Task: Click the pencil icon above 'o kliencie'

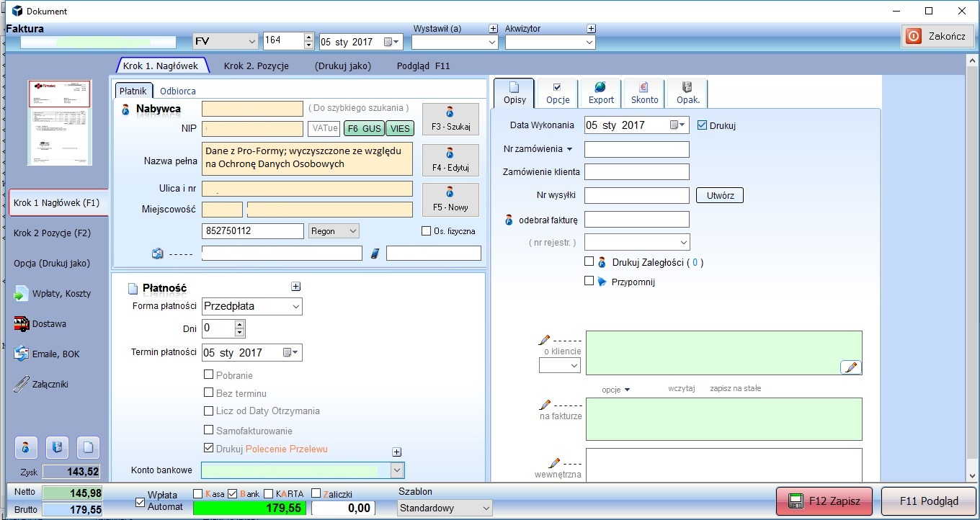Action: [x=544, y=340]
